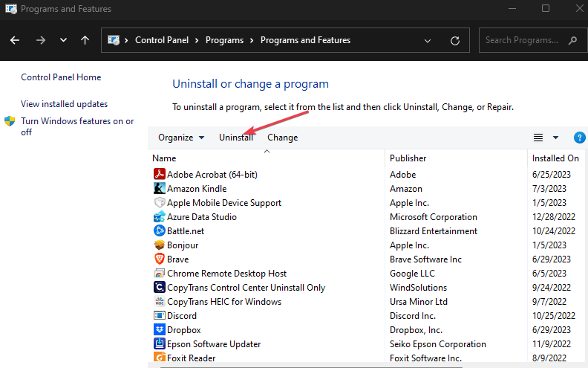Refresh the Programs and Features list
The width and height of the screenshot is (588, 368).
click(455, 40)
